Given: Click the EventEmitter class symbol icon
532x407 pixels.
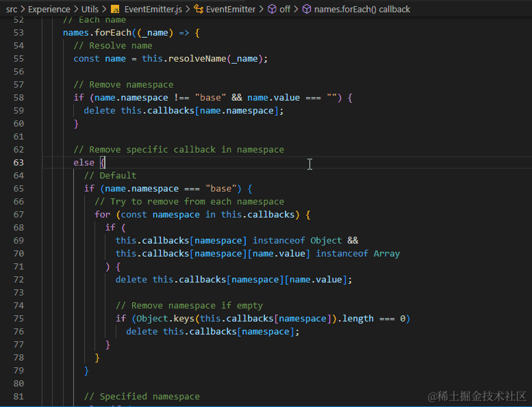Looking at the screenshot, I should [x=199, y=9].
